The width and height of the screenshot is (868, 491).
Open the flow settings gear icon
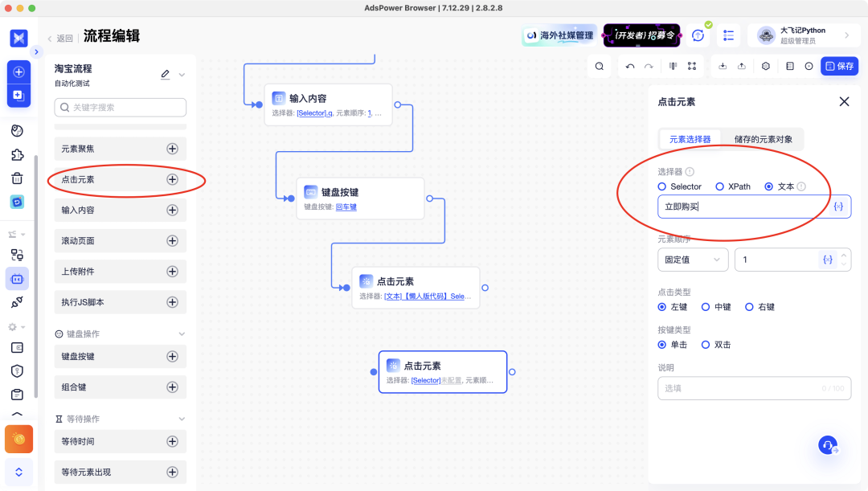coord(765,66)
